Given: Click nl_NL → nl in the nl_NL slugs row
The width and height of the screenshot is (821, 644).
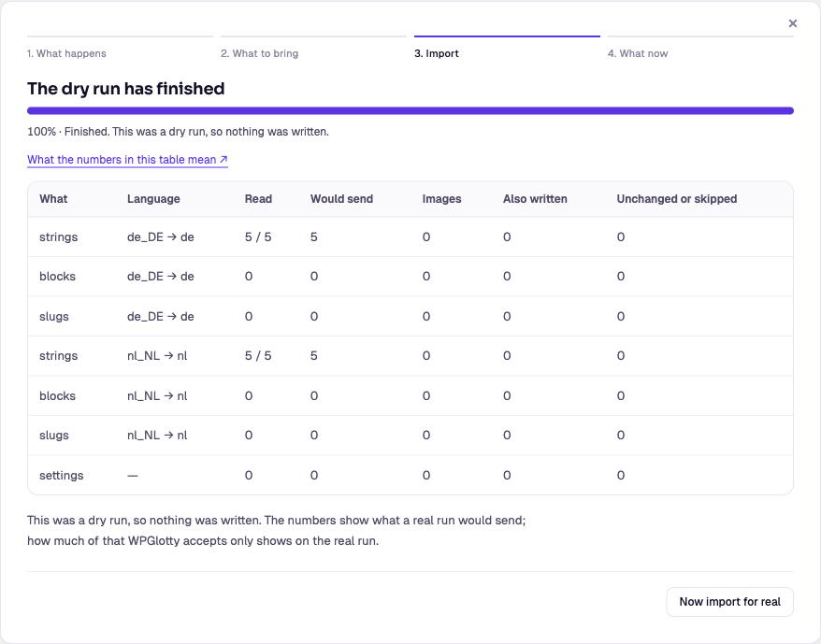Looking at the screenshot, I should coord(157,436).
